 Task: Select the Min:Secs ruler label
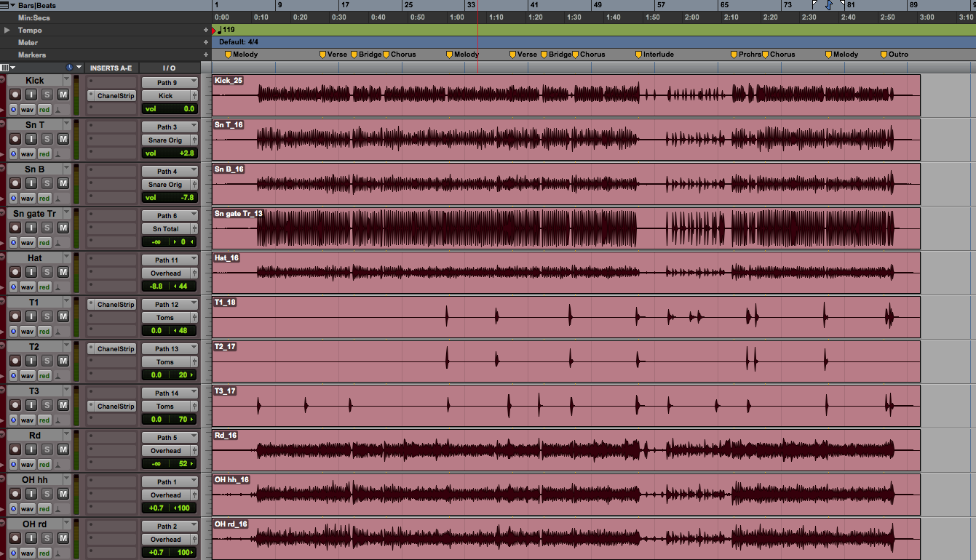click(x=33, y=17)
